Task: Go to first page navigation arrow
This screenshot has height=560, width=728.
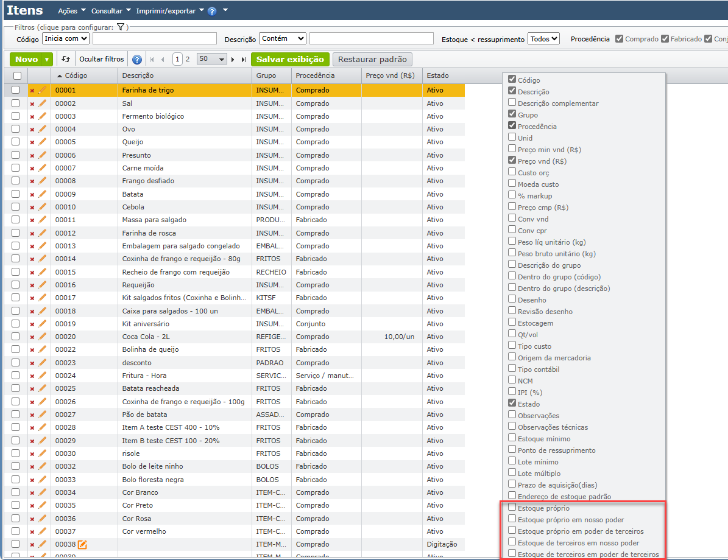Action: click(151, 60)
